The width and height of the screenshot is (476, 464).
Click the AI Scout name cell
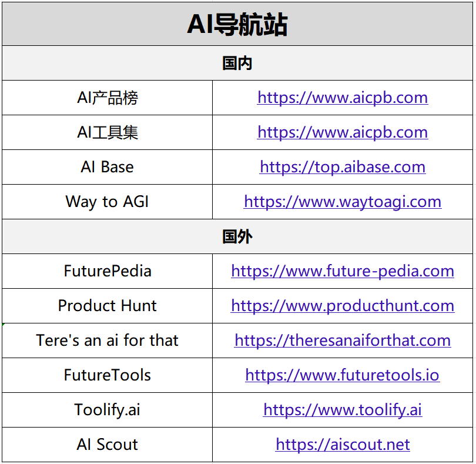coord(108,445)
